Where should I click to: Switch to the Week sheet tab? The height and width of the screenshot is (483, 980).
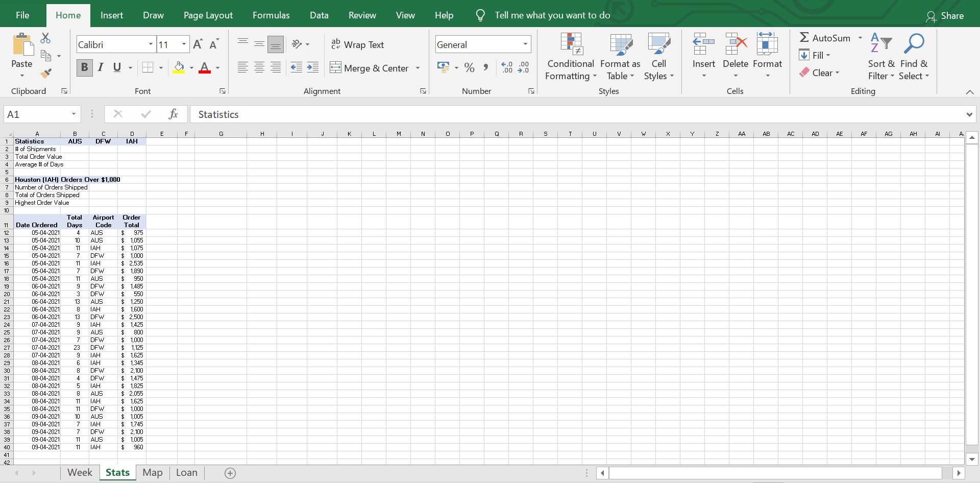click(x=80, y=473)
